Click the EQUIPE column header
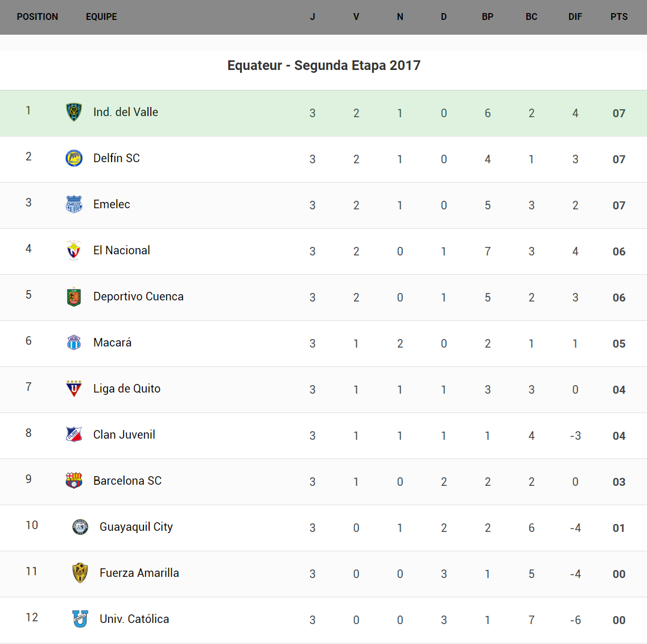The image size is (647, 644). click(x=101, y=17)
